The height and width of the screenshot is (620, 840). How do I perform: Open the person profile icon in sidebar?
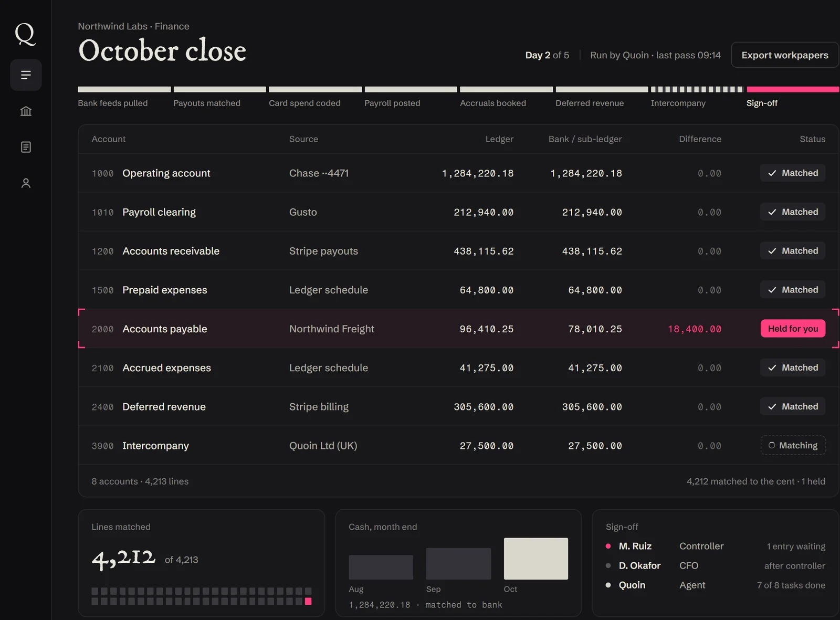(26, 183)
